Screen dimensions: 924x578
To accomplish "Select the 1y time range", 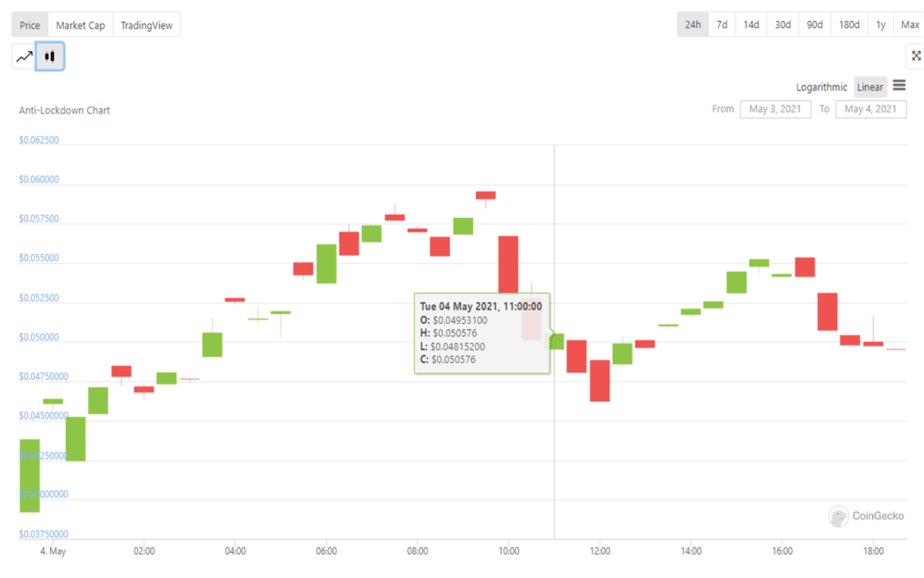I will [x=880, y=25].
